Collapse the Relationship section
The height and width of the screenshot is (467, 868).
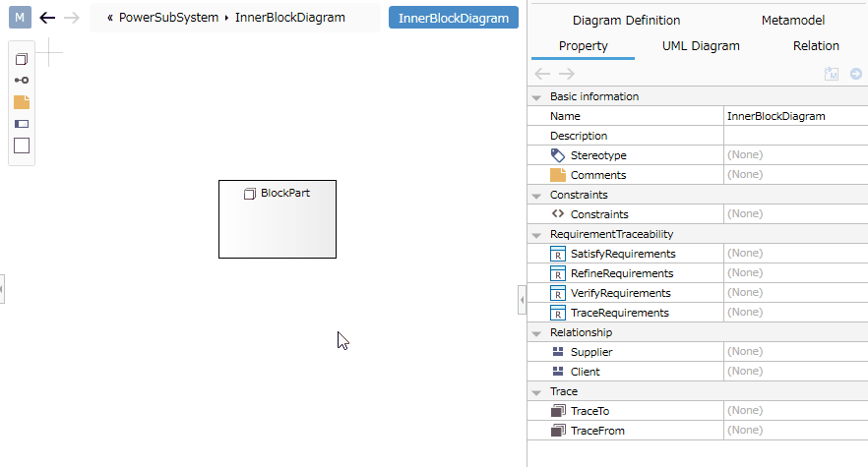point(536,333)
